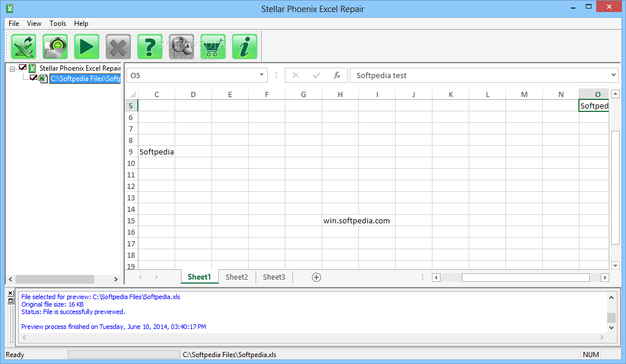
Task: Click the gray stop X toolbar icon
Action: click(x=118, y=47)
